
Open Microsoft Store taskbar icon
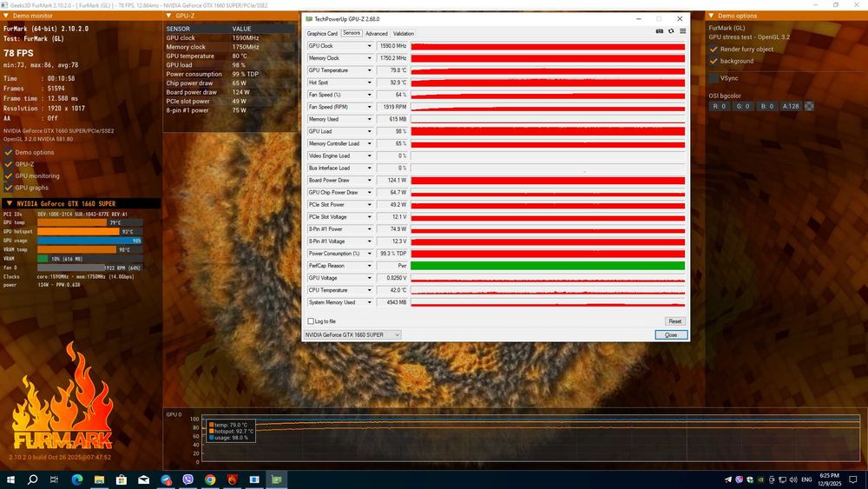(x=122, y=479)
